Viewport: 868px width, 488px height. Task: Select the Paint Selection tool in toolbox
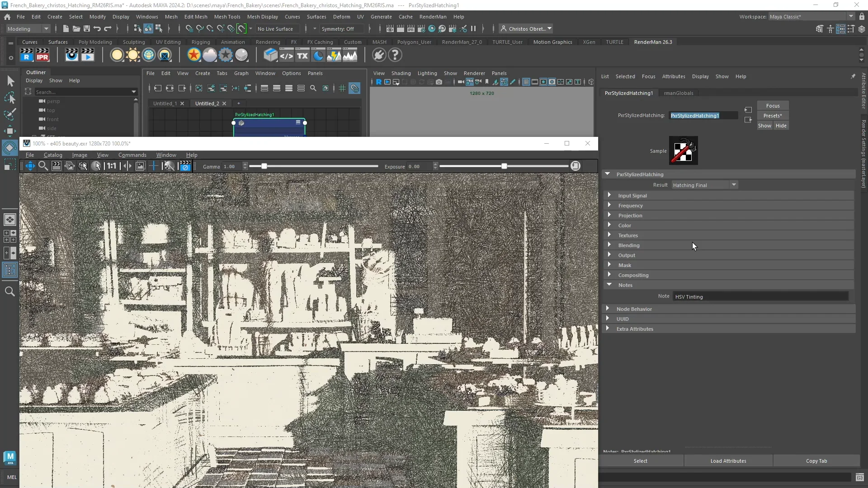click(x=10, y=114)
